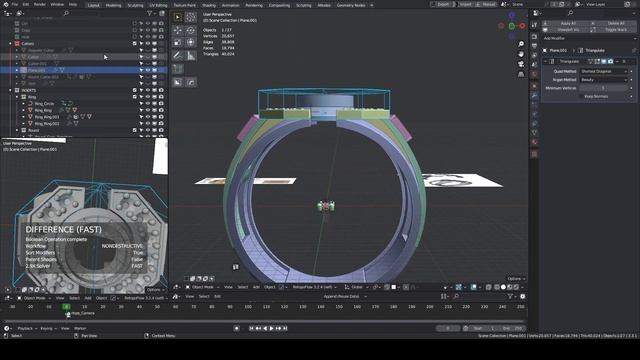Open the Render menu
Image resolution: width=640 pixels, height=360 pixels.
click(40, 4)
